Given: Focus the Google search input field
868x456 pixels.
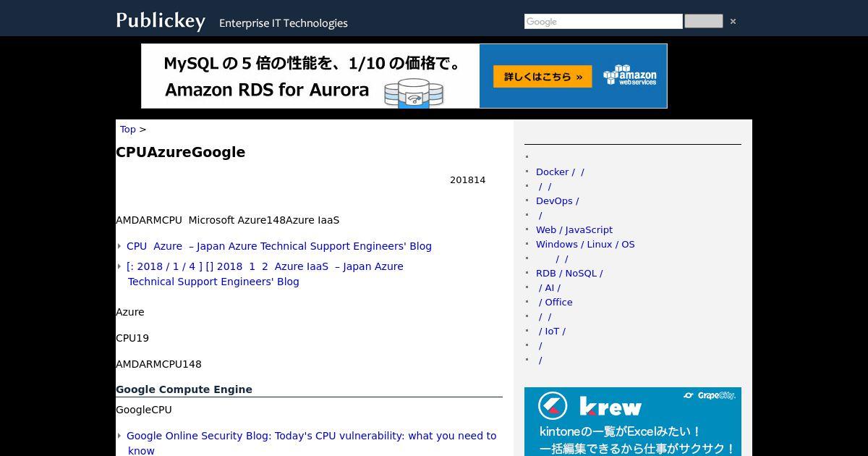Looking at the screenshot, I should [x=603, y=22].
